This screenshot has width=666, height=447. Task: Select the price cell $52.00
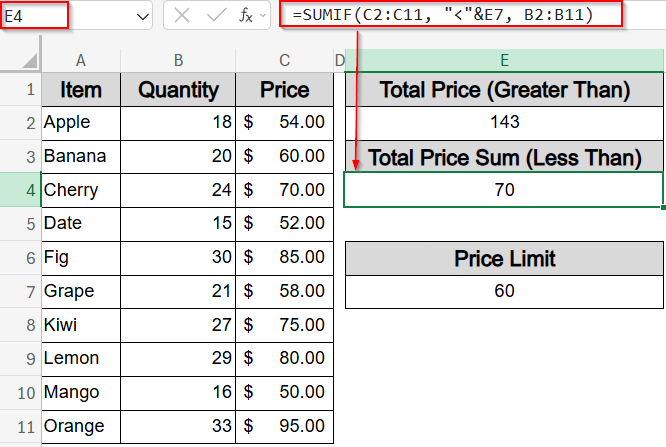(284, 224)
